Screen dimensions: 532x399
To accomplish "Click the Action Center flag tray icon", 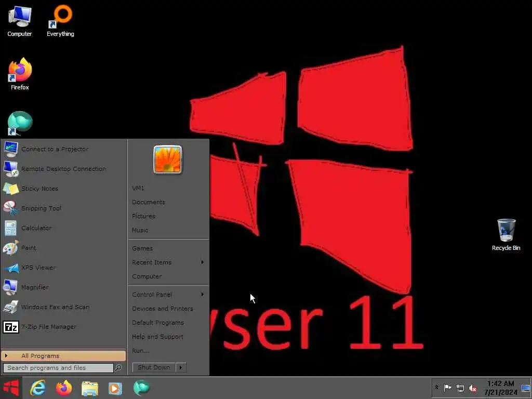I will (447, 388).
